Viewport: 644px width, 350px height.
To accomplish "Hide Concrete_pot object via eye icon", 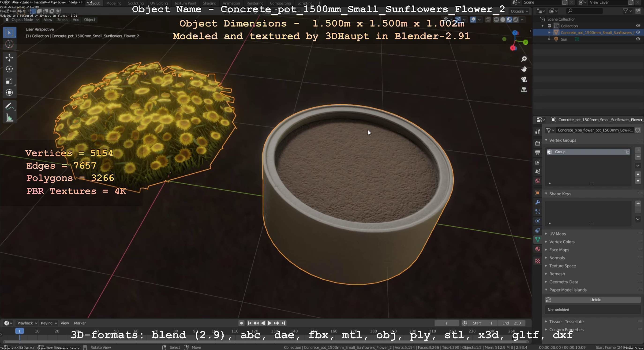I will (x=638, y=33).
